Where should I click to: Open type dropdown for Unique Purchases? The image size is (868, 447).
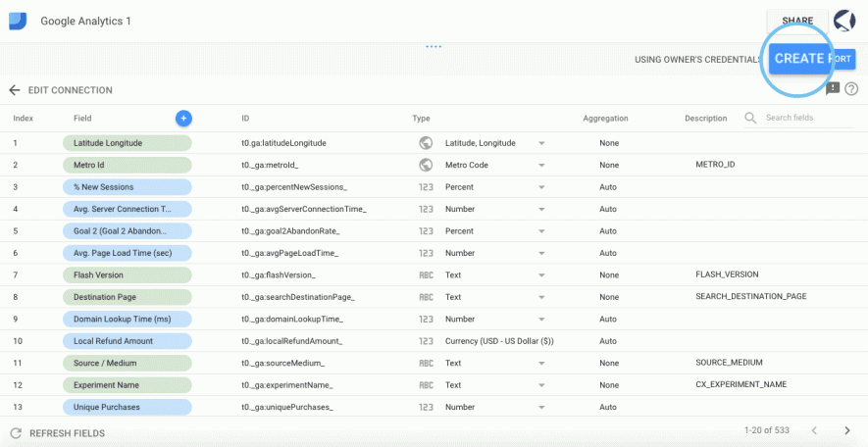click(x=541, y=407)
